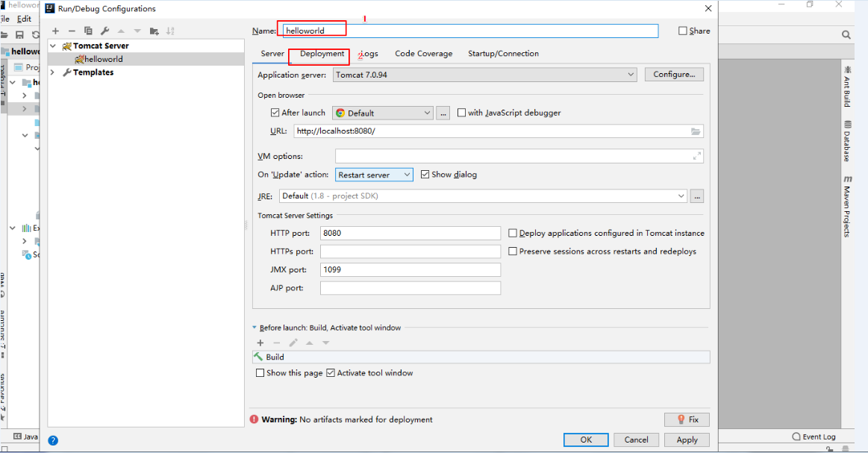Move the before launch task down

326,343
